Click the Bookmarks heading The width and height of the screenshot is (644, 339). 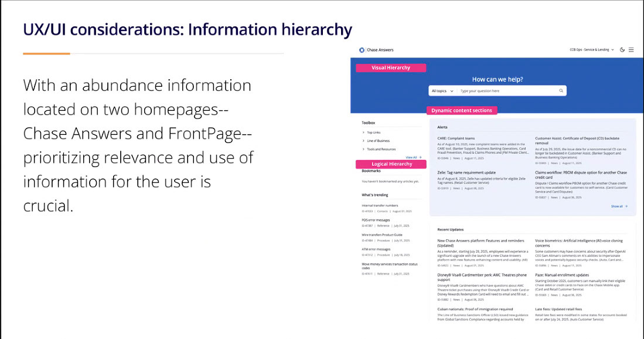pyautogui.click(x=371, y=171)
